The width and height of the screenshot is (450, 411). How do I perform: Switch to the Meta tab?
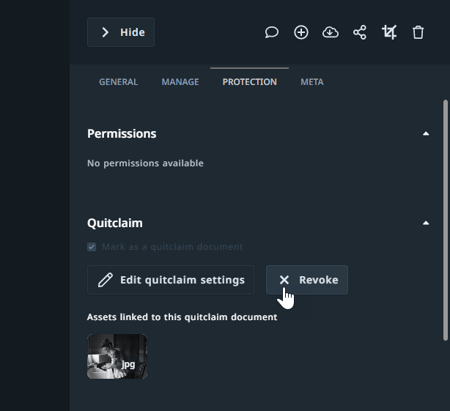[312, 82]
